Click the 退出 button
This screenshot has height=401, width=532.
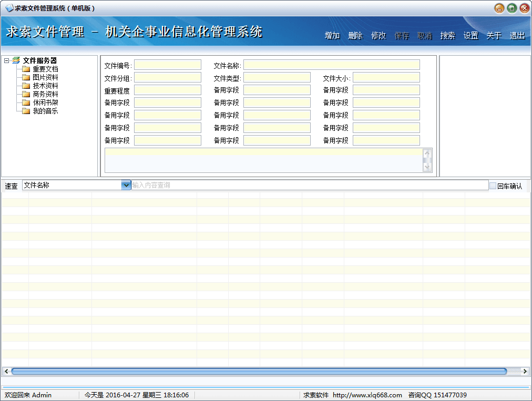point(517,36)
